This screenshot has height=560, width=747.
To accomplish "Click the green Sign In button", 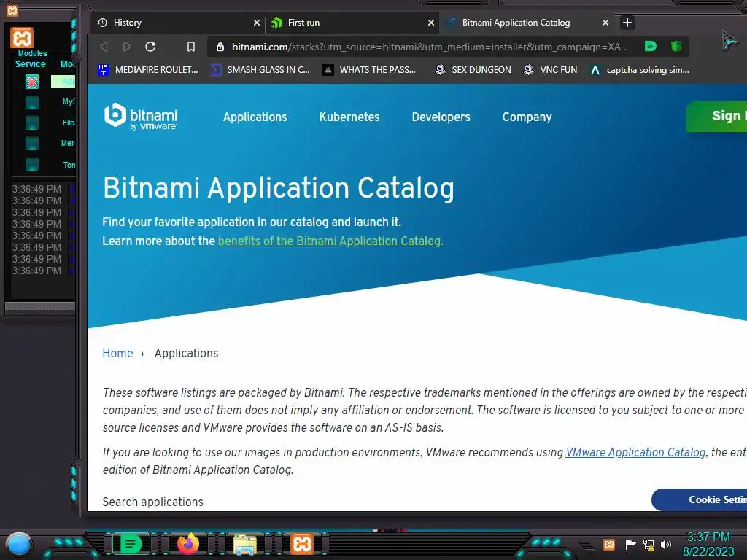I will pos(716,116).
